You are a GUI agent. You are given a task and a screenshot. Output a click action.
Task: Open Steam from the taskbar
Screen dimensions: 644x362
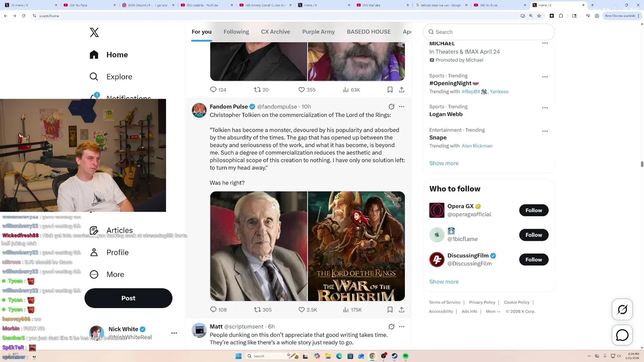click(x=394, y=356)
